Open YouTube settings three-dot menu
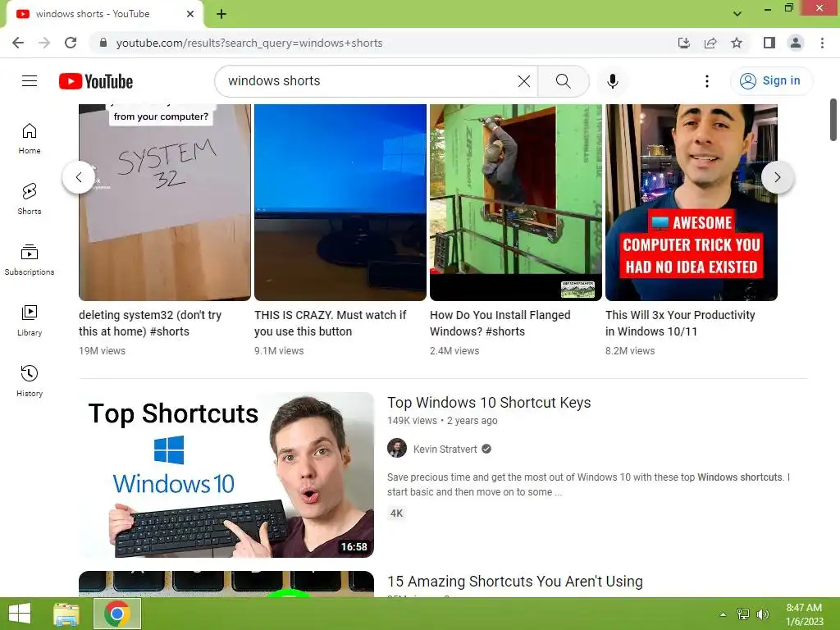This screenshot has width=840, height=630. pyautogui.click(x=707, y=81)
